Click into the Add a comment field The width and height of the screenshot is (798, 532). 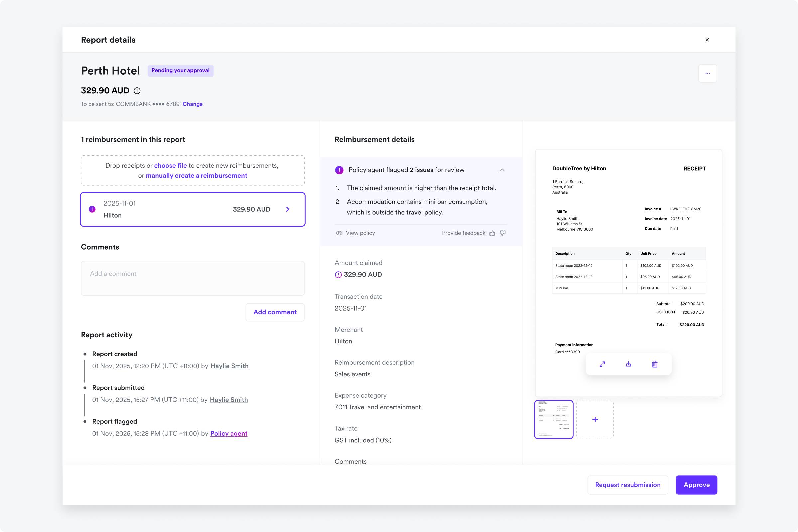(193, 278)
